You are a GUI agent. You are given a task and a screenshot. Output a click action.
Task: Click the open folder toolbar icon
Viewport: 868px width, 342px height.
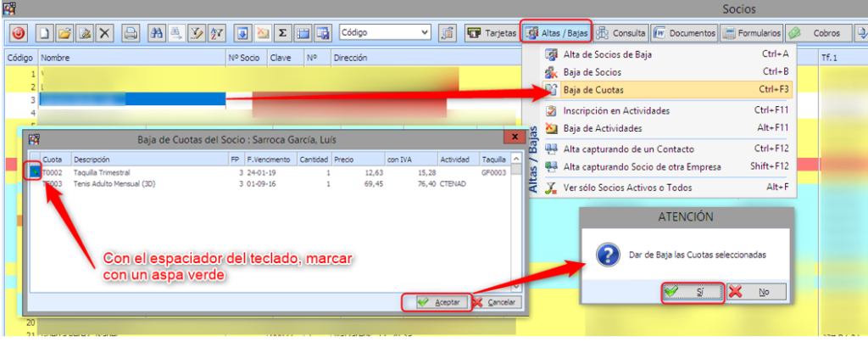(64, 34)
